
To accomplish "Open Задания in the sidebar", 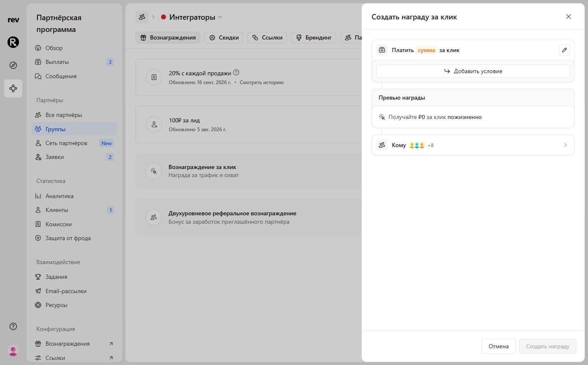I will click(x=74, y=277).
